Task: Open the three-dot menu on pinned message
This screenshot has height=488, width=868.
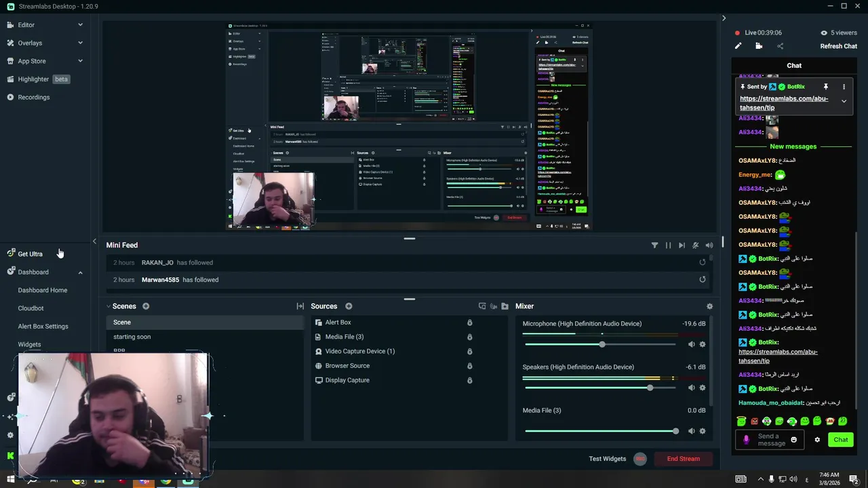Action: [x=844, y=87]
